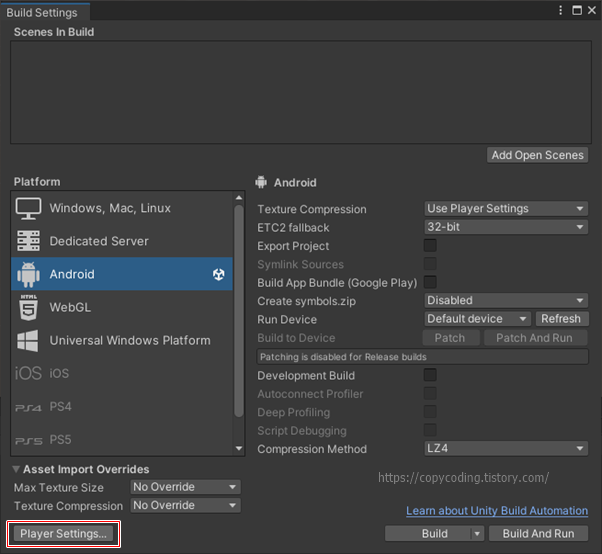Collapse the Asset Import Overrides section
The image size is (602, 554).
(x=16, y=469)
